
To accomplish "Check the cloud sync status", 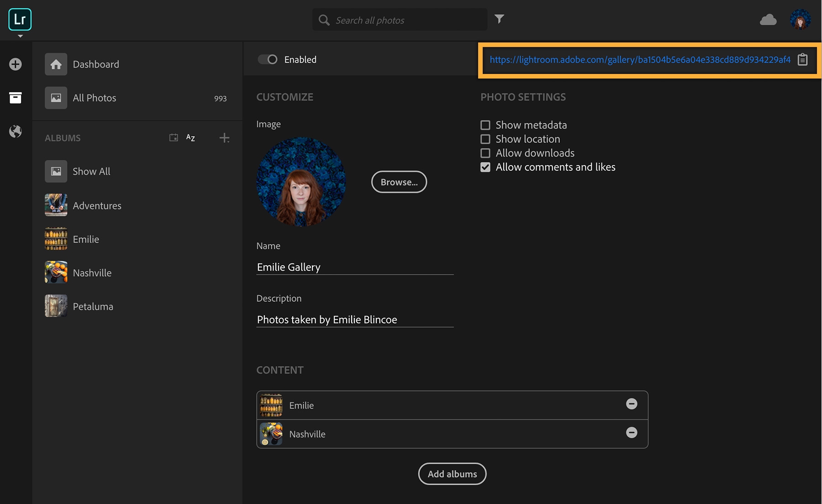I will [x=769, y=19].
